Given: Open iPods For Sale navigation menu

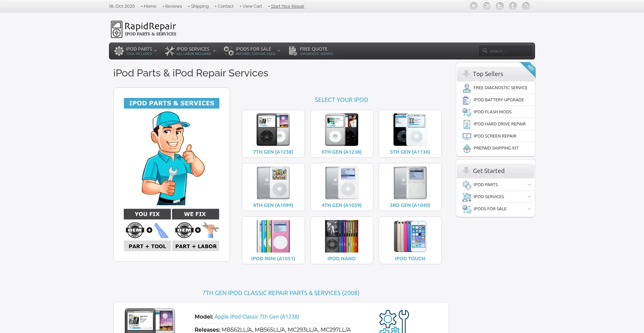Looking at the screenshot, I should point(252,51).
